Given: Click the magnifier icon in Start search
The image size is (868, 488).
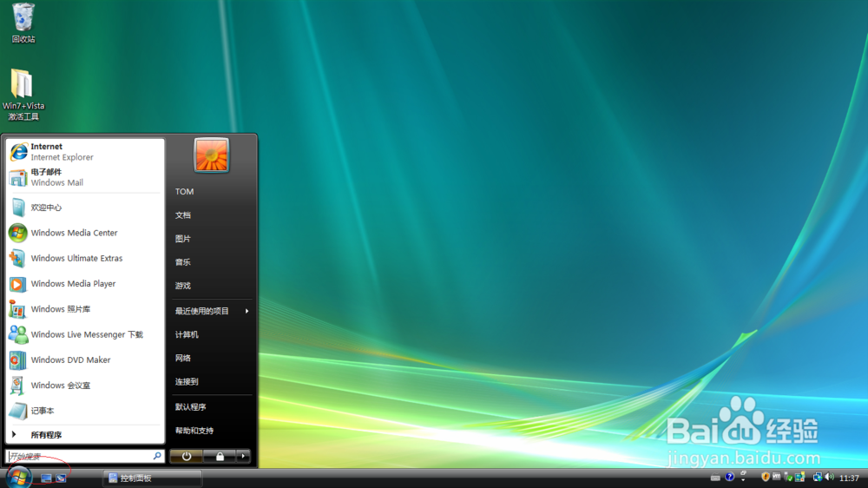Looking at the screenshot, I should tap(157, 456).
